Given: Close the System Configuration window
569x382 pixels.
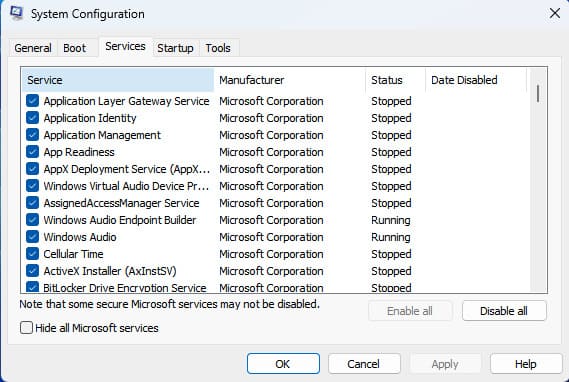Looking at the screenshot, I should (x=554, y=13).
